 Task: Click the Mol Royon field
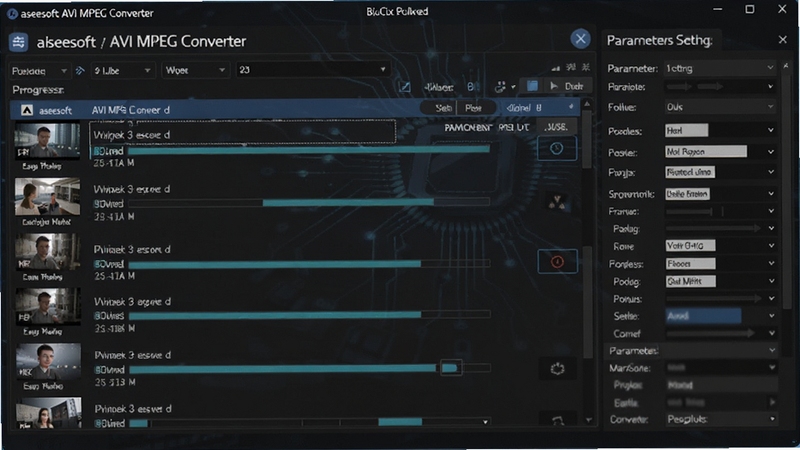(706, 152)
